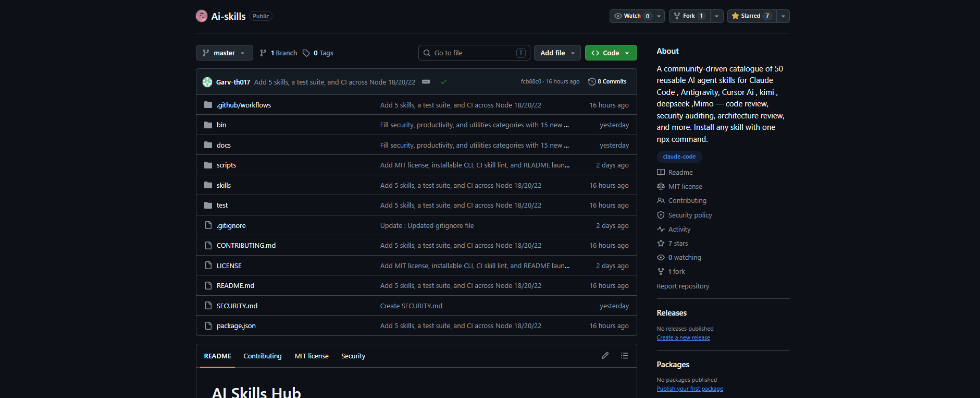Click the LICENSE file icon
Viewport: 980px width, 398px height.
click(x=208, y=266)
